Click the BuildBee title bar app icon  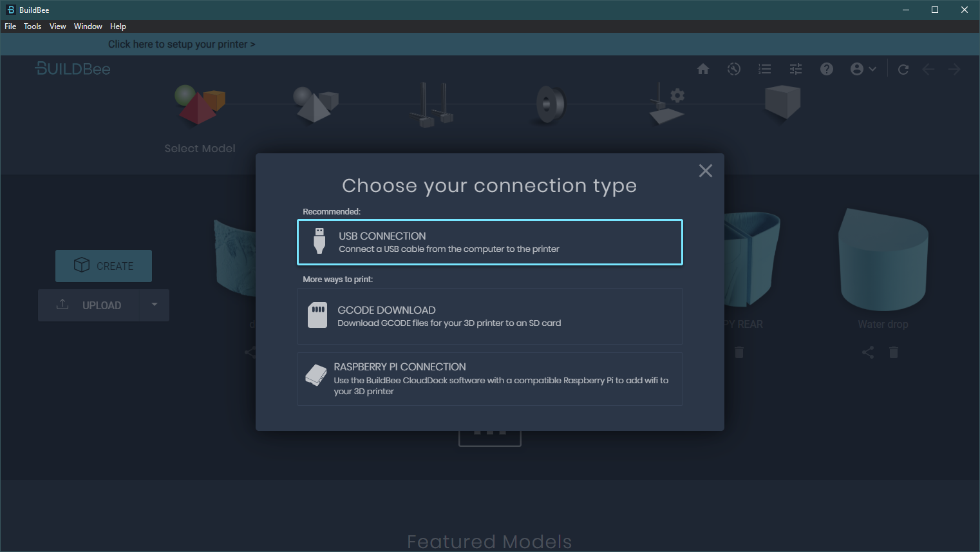tap(10, 10)
